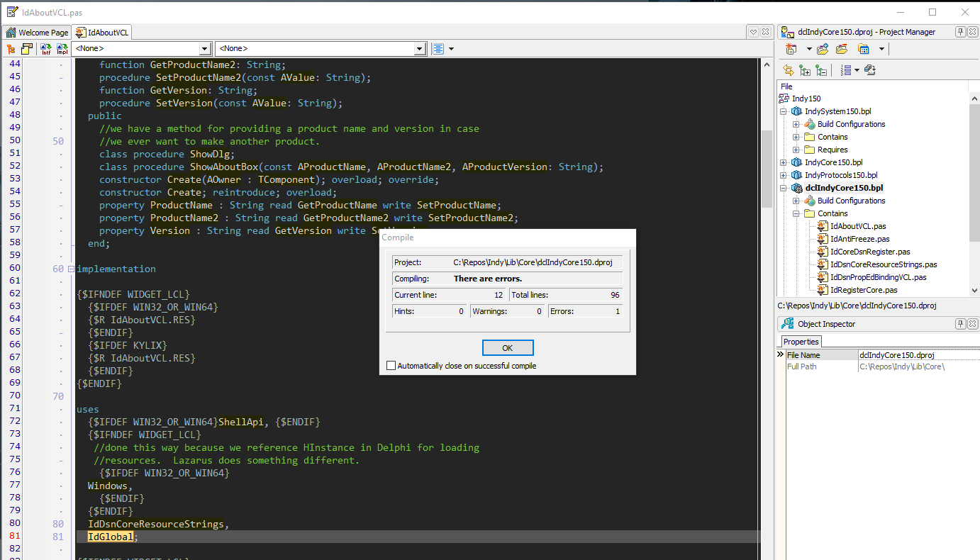Expand the Requires folder under IndySystem150.bpl
980x560 pixels.
pyautogui.click(x=795, y=149)
